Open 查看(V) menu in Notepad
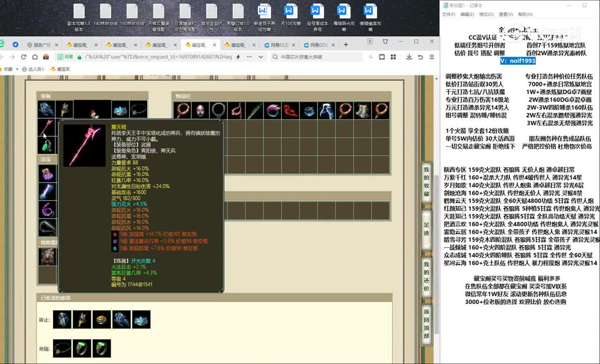This screenshot has width=600, height=364. [x=506, y=15]
